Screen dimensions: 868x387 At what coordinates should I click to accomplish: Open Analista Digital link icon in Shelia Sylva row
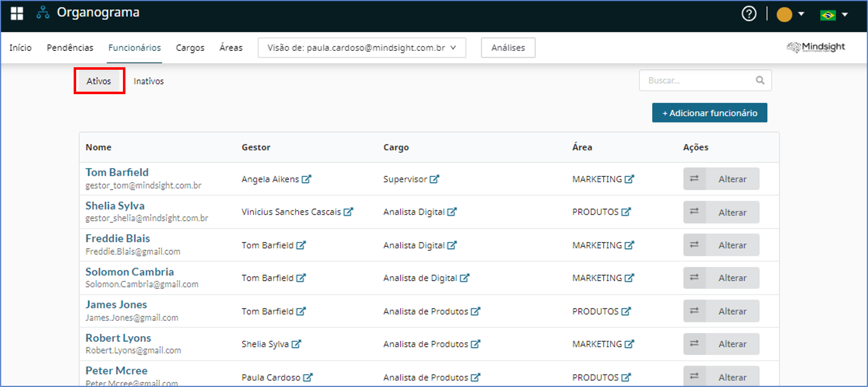tap(452, 212)
